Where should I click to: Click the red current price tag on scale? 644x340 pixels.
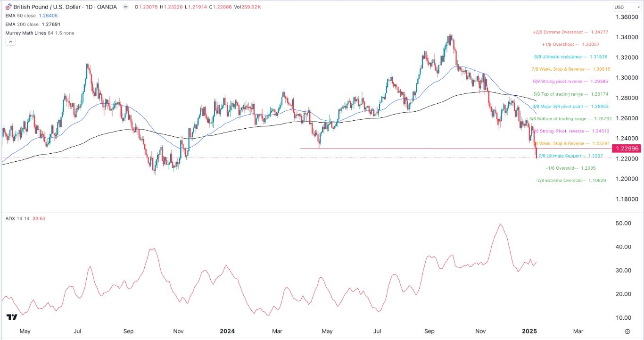pos(627,149)
